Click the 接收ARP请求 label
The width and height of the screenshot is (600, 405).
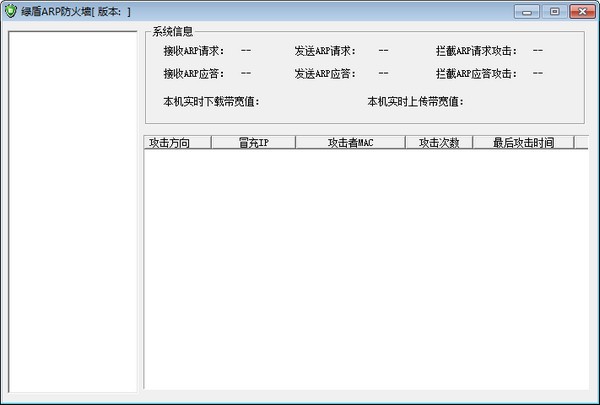point(195,50)
